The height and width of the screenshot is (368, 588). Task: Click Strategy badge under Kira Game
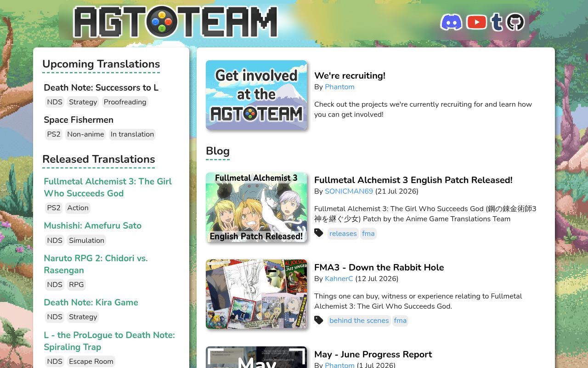click(83, 317)
